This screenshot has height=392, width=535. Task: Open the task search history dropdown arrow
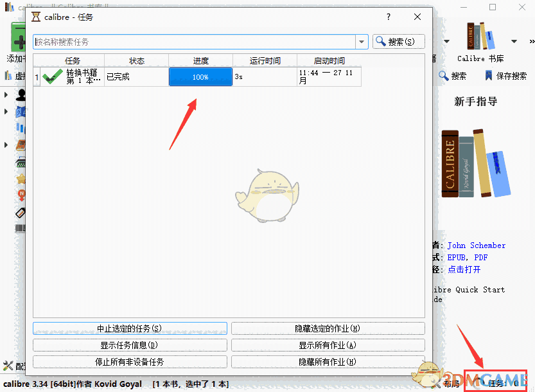click(362, 41)
